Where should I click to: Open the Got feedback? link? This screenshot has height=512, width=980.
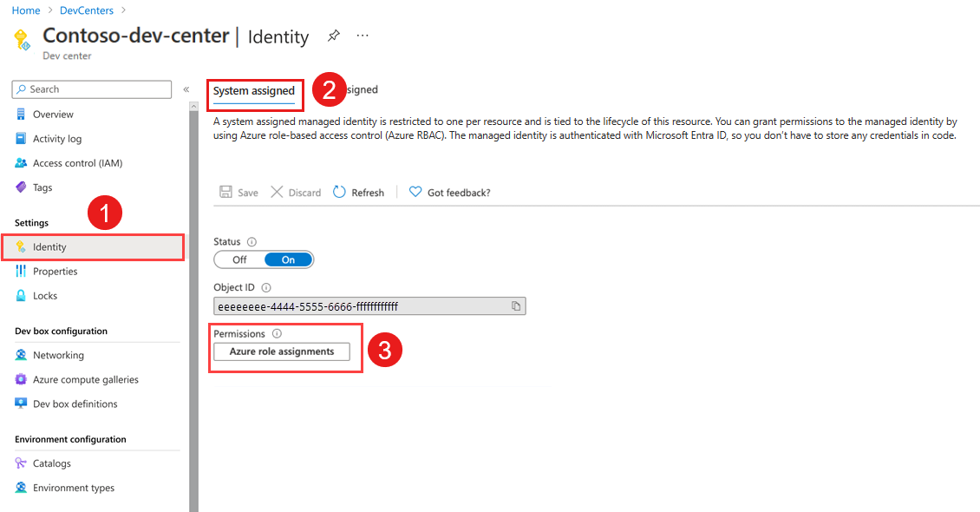459,193
